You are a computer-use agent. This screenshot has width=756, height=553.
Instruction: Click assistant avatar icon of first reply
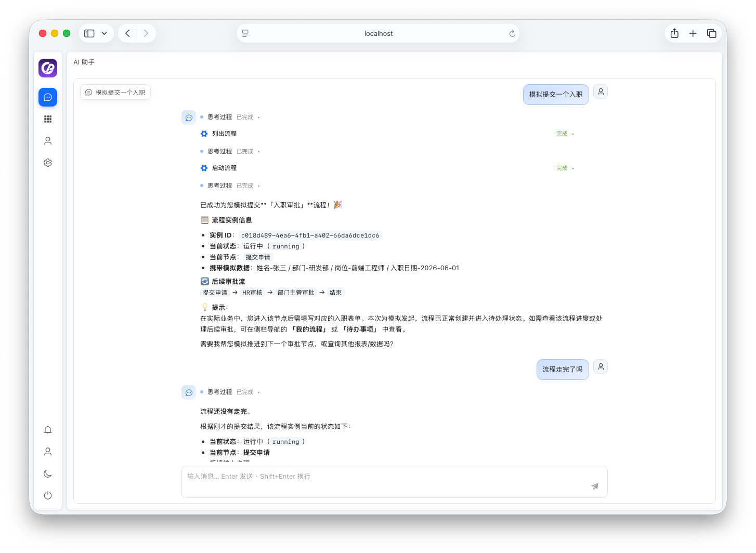pyautogui.click(x=189, y=117)
